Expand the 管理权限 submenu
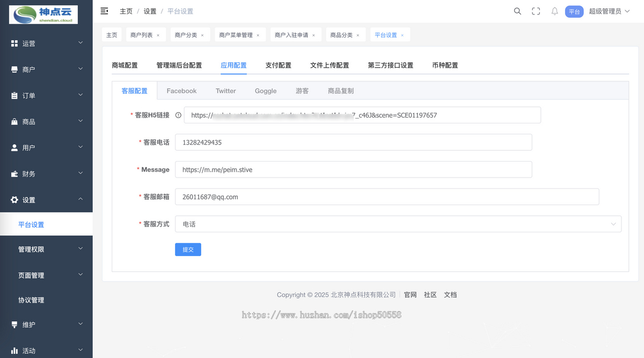 [80, 249]
